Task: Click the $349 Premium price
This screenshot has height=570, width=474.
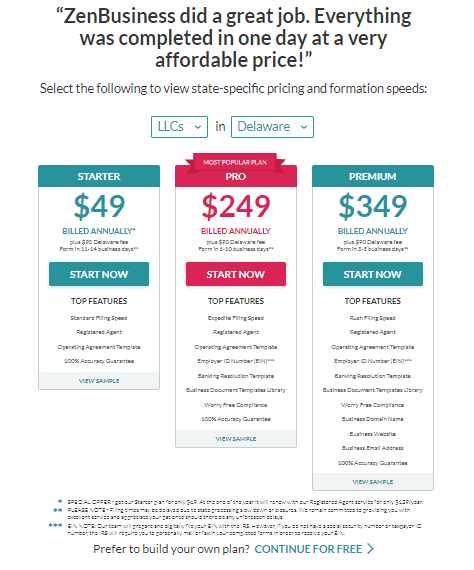Action: tap(373, 206)
